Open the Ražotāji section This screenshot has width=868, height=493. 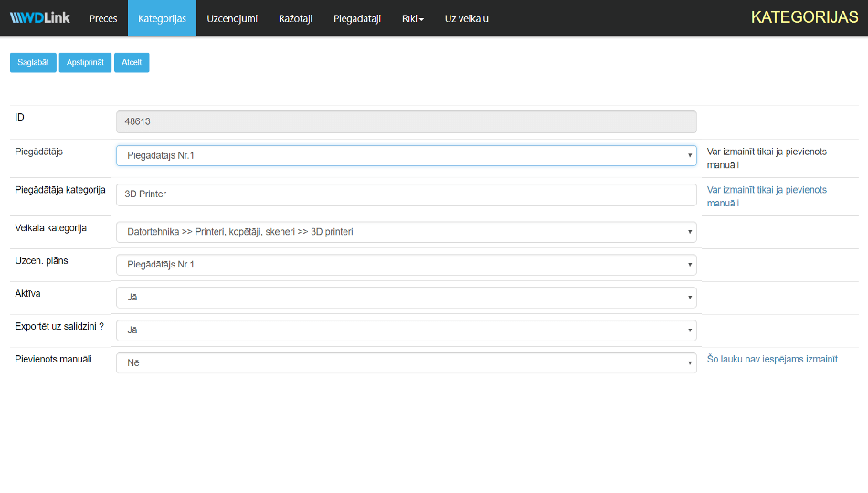tap(295, 18)
